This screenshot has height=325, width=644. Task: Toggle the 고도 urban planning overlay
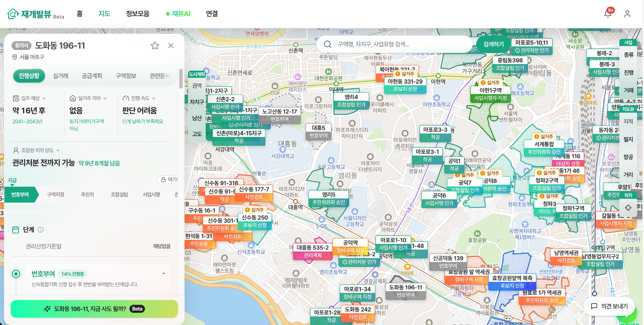point(197,134)
